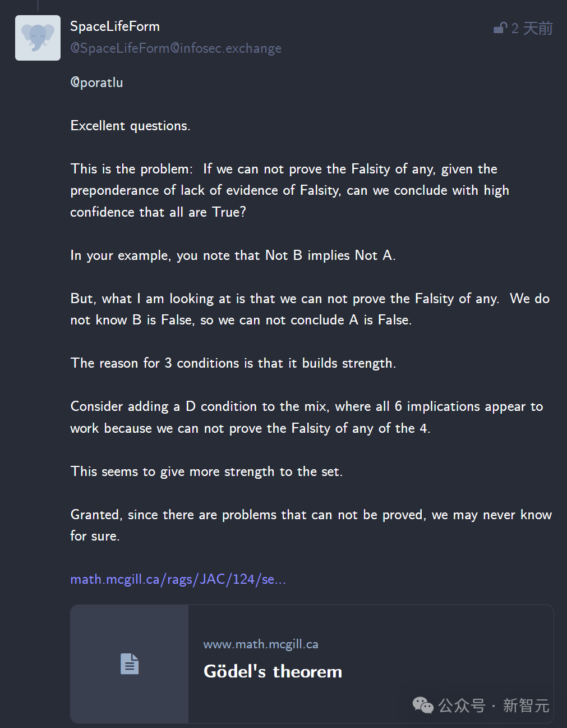567x728 pixels.
Task: Click the '2 天前' post timestamp
Action: point(532,28)
